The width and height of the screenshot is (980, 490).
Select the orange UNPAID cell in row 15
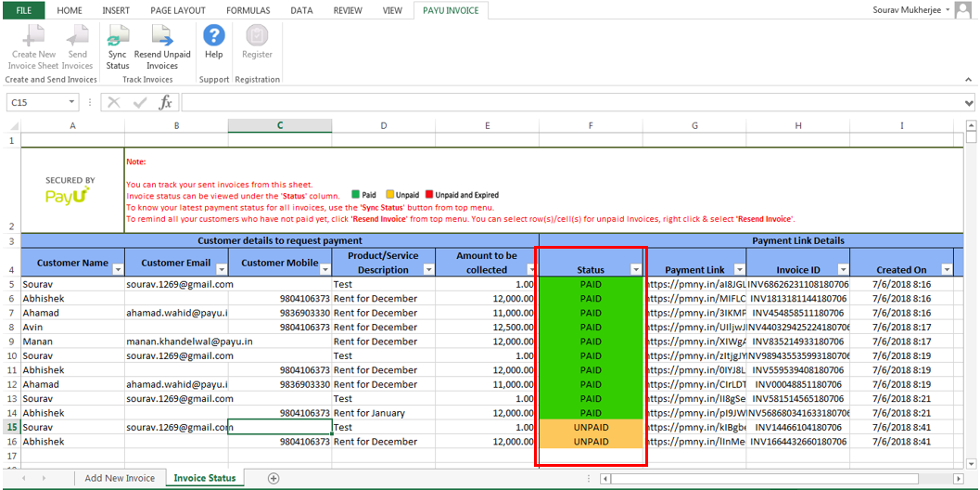pos(591,428)
